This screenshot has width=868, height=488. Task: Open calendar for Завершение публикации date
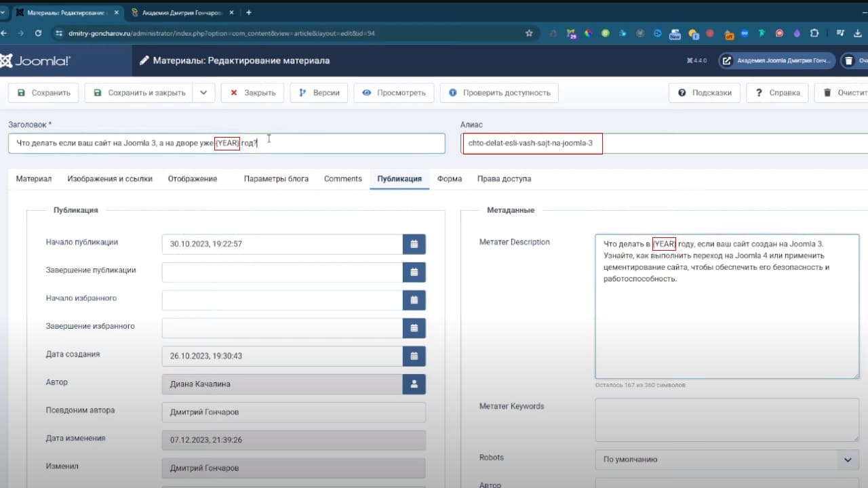[414, 272]
